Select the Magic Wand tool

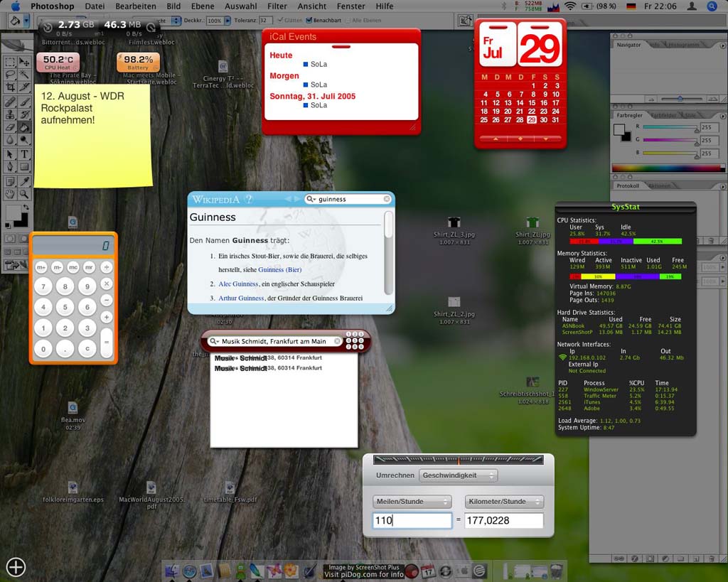(x=24, y=74)
